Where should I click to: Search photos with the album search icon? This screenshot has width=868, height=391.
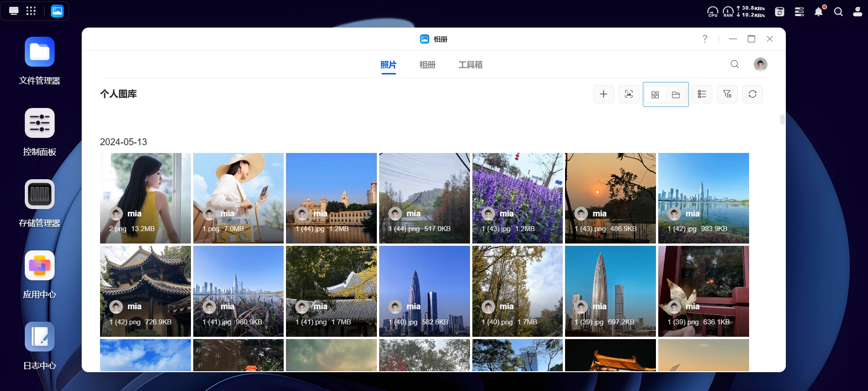[735, 64]
